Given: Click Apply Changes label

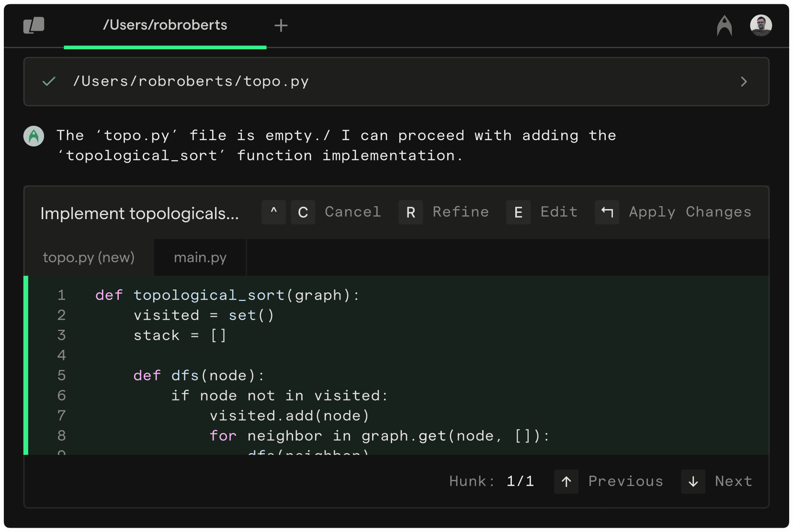Looking at the screenshot, I should (690, 212).
